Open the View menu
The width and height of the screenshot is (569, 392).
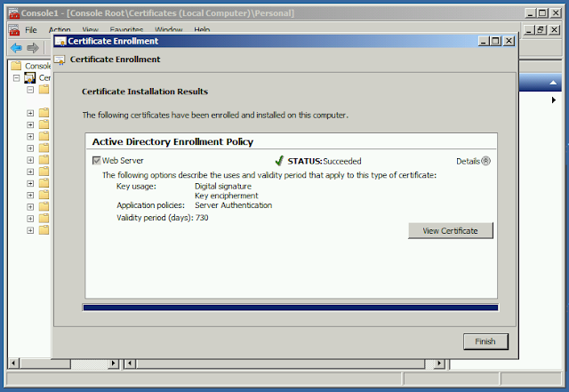90,29
